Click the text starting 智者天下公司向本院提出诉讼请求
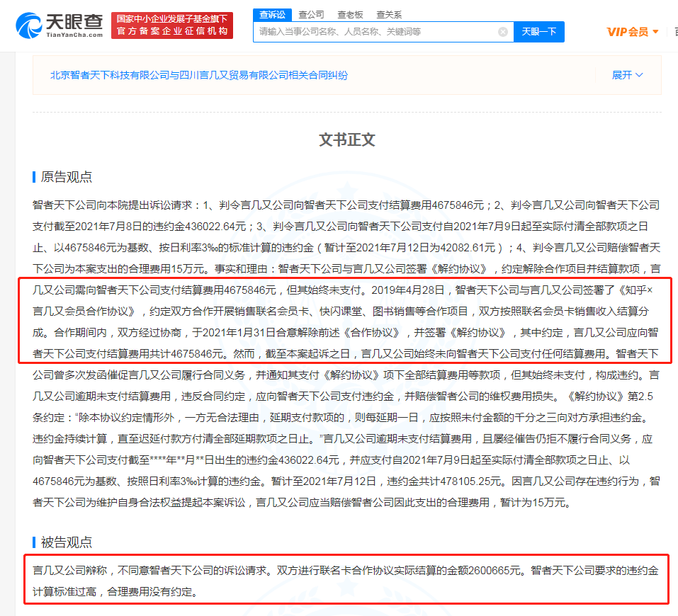 coord(346,205)
